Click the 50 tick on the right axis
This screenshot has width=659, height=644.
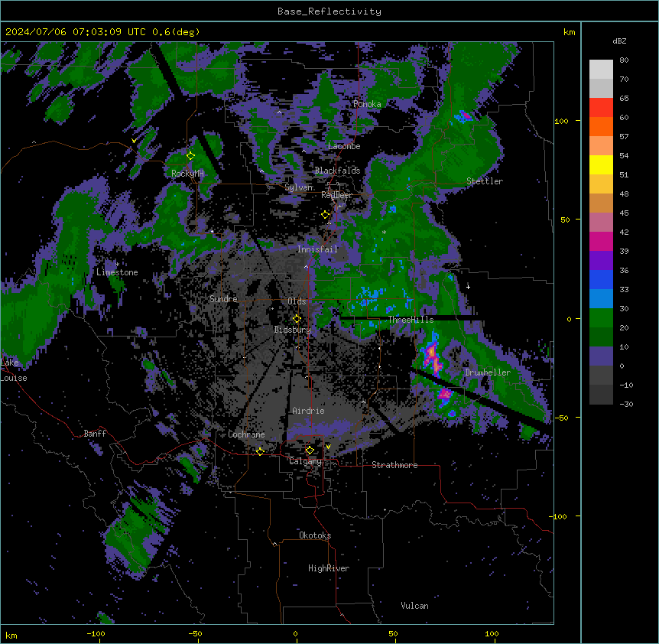565,220
